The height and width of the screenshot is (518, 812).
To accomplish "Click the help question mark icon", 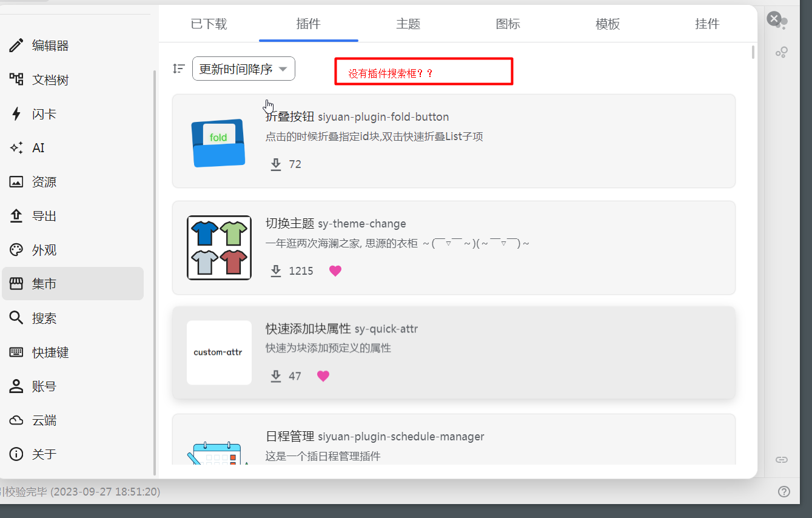I will tap(784, 491).
